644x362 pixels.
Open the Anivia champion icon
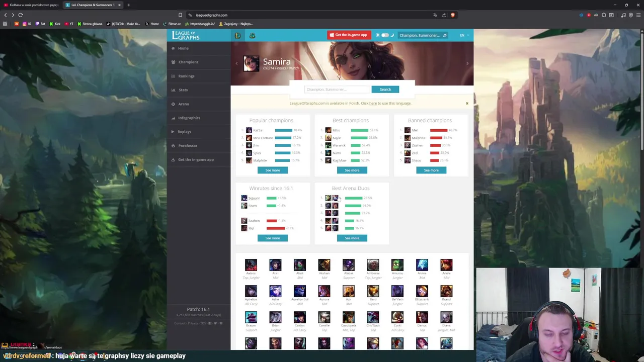(x=422, y=265)
